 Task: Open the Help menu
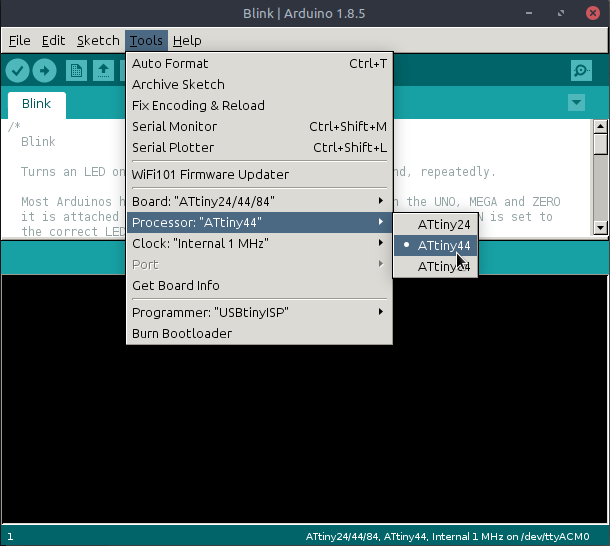point(187,40)
